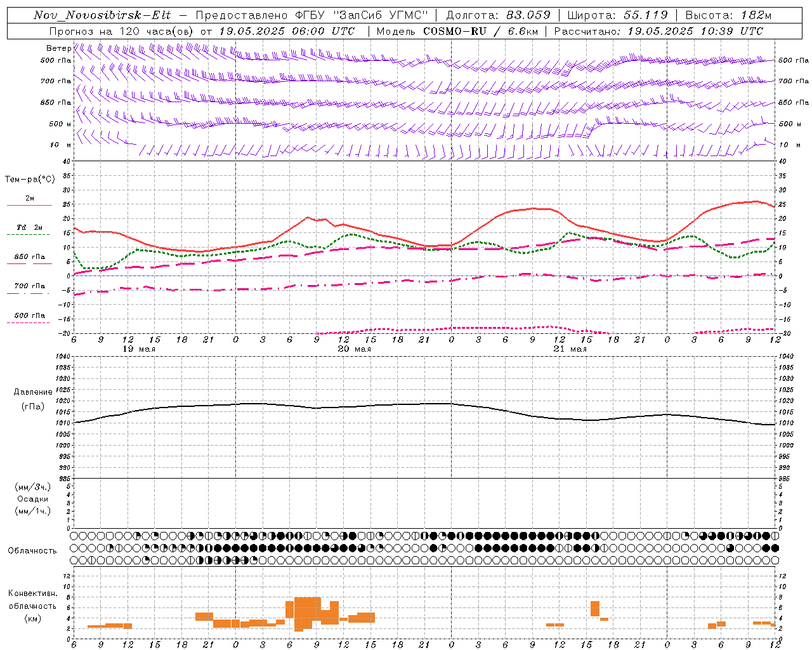Click the 21 мая date label
Screen dimensions: 812x650
[x=570, y=349]
